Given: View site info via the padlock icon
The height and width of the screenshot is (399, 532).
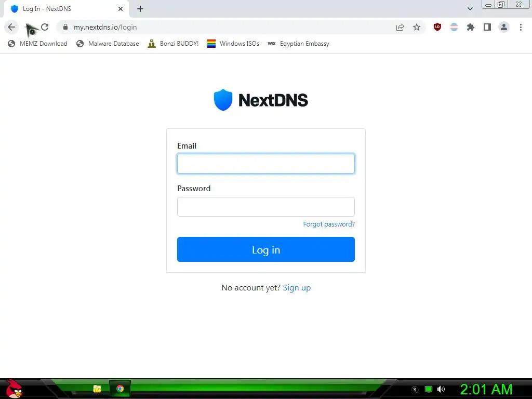Looking at the screenshot, I should [65, 27].
